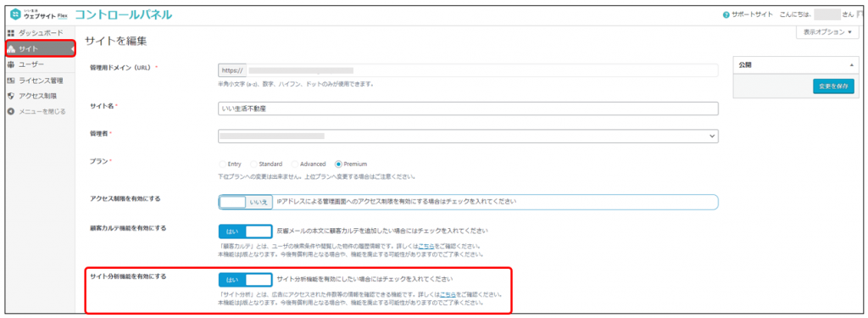Click the Access Restriction shield icon
This screenshot has height=318, width=868.
[10, 96]
